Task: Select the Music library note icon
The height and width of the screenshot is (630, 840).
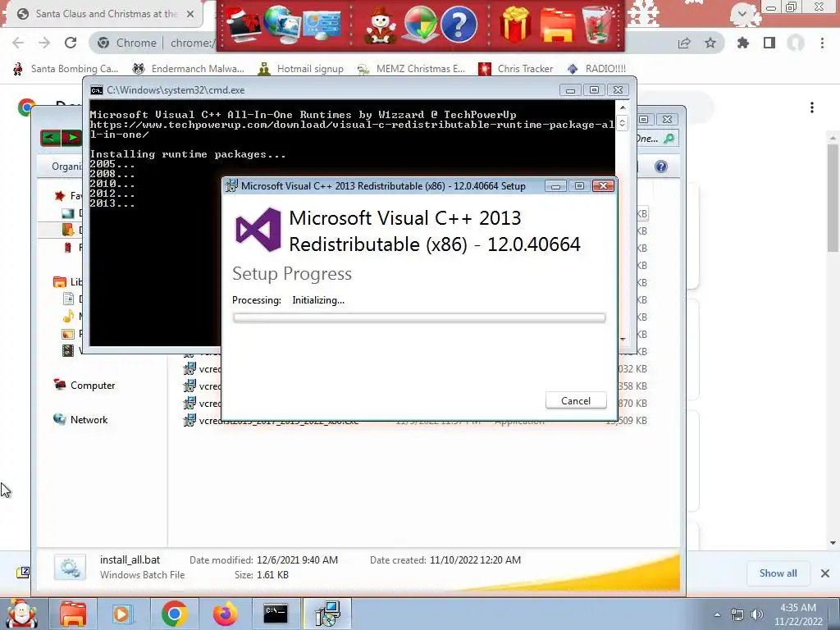Action: click(x=68, y=316)
